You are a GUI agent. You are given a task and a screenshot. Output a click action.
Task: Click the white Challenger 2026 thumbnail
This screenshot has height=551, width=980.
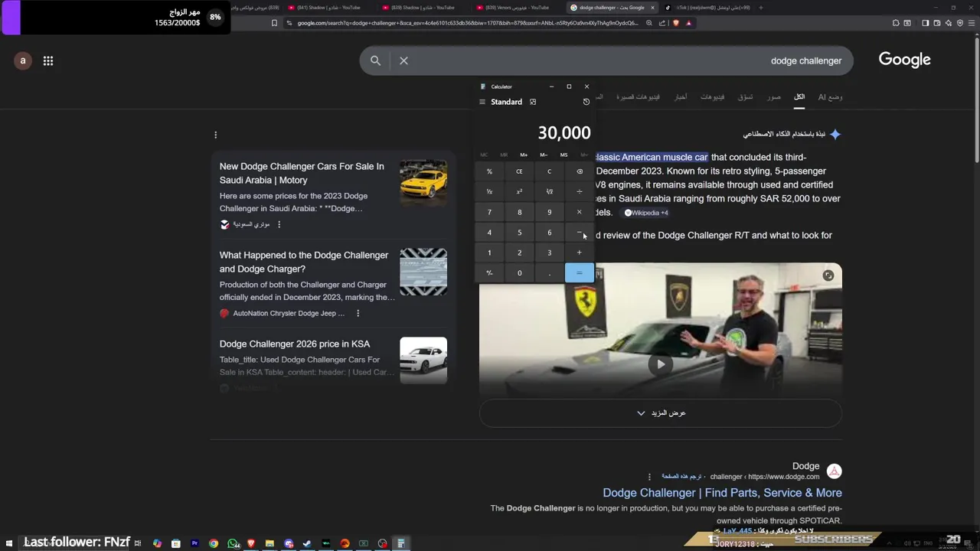pos(423,360)
